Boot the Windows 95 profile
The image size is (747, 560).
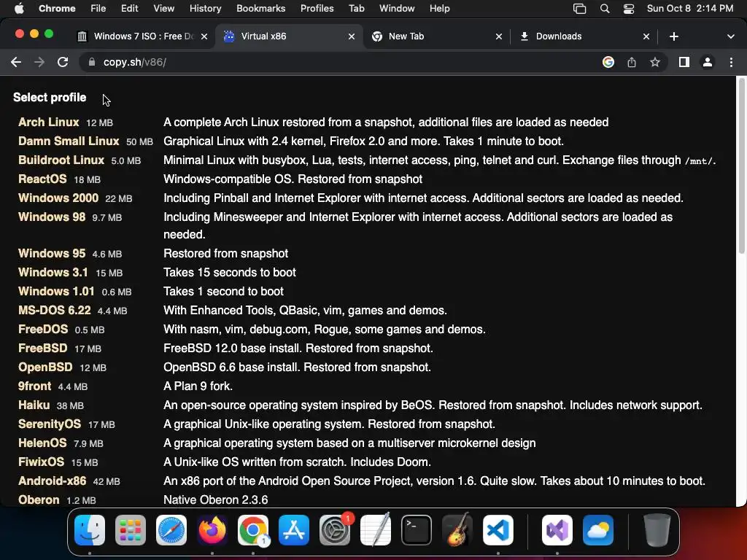(52, 254)
